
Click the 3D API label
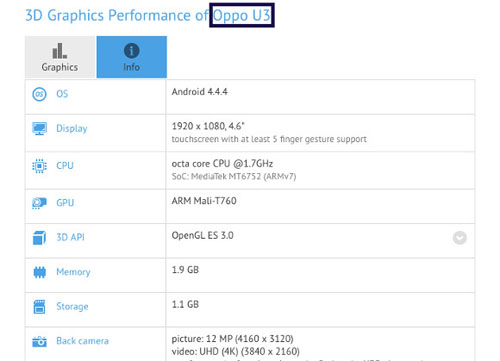(x=70, y=237)
